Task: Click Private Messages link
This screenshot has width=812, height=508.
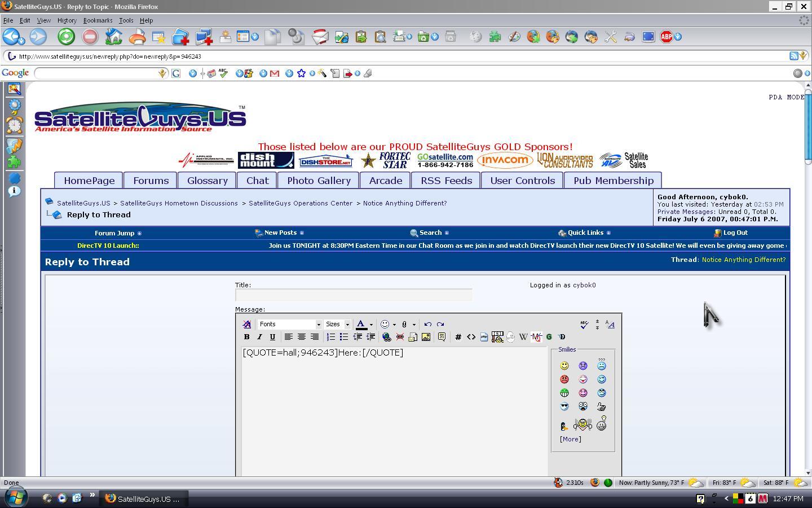Action: 686,212
